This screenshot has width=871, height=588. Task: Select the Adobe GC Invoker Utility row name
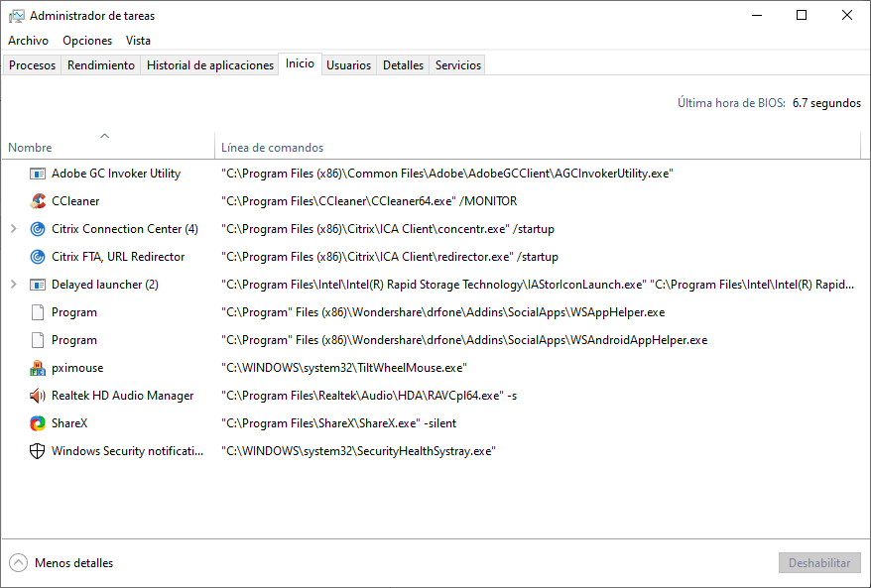pyautogui.click(x=116, y=174)
